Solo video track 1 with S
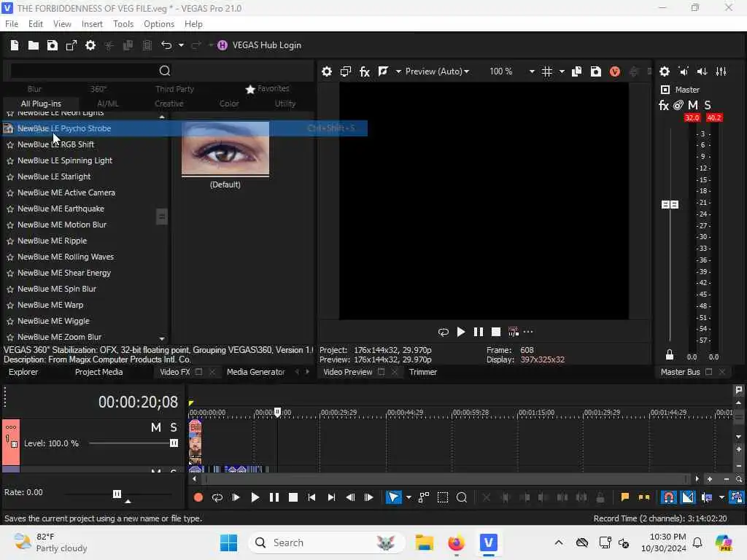 pyautogui.click(x=174, y=427)
